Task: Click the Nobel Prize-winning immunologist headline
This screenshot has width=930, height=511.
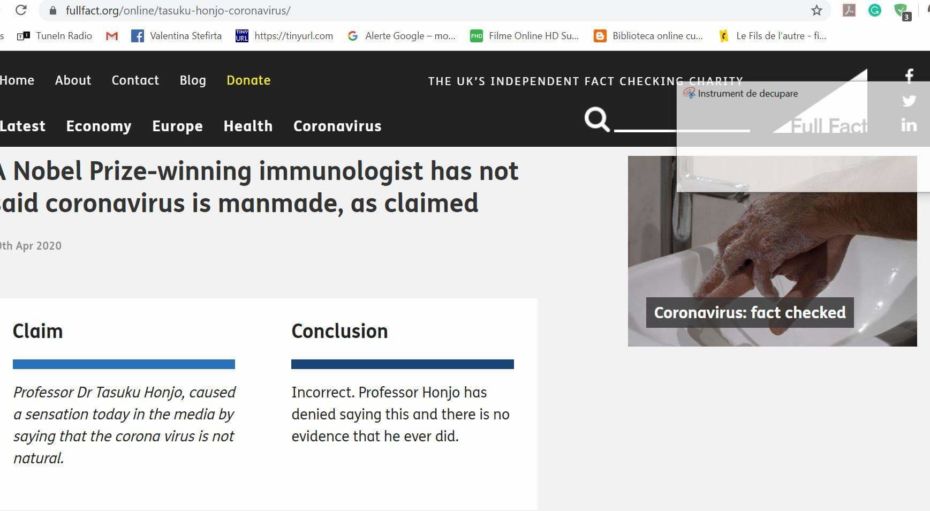Action: click(x=259, y=187)
